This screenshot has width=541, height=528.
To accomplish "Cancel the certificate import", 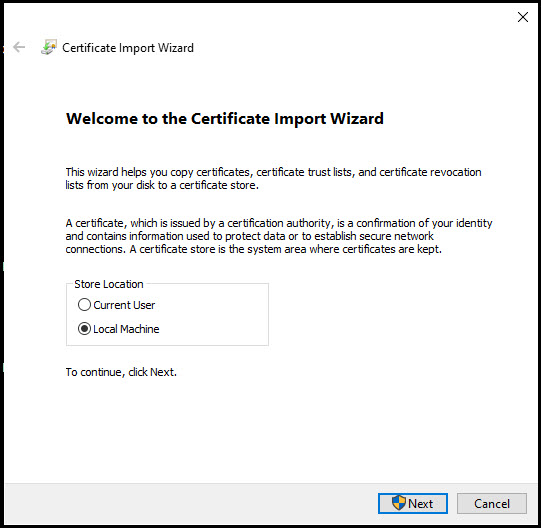I will 492,503.
